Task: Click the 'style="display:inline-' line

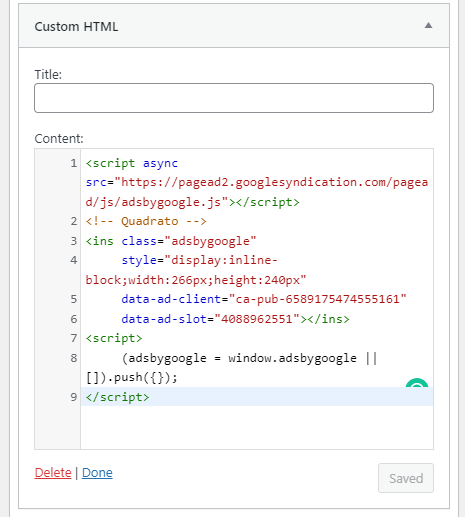Action: [199, 260]
